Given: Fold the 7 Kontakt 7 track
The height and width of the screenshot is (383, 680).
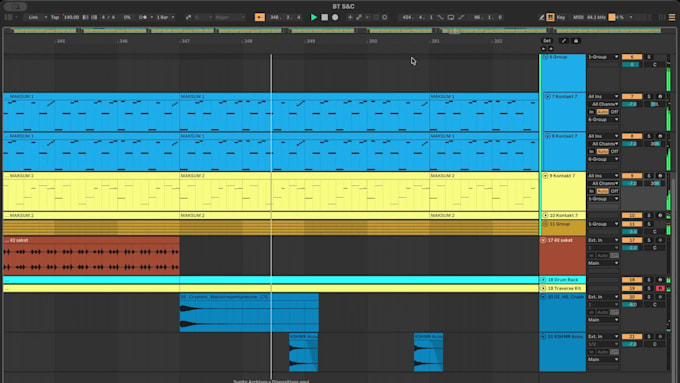Looking at the screenshot, I should (x=547, y=96).
